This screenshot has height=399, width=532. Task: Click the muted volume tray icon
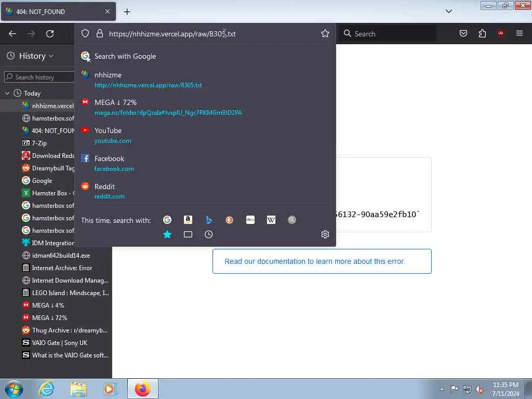(480, 390)
